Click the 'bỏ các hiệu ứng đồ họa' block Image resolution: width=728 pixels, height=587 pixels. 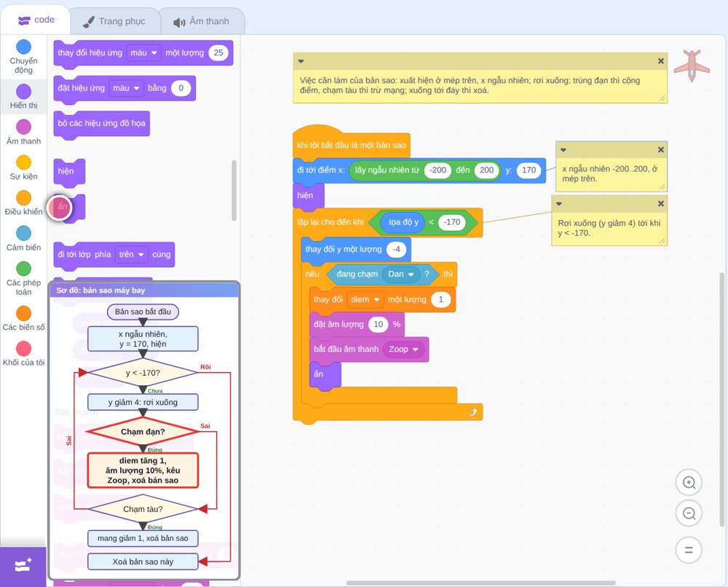point(102,124)
